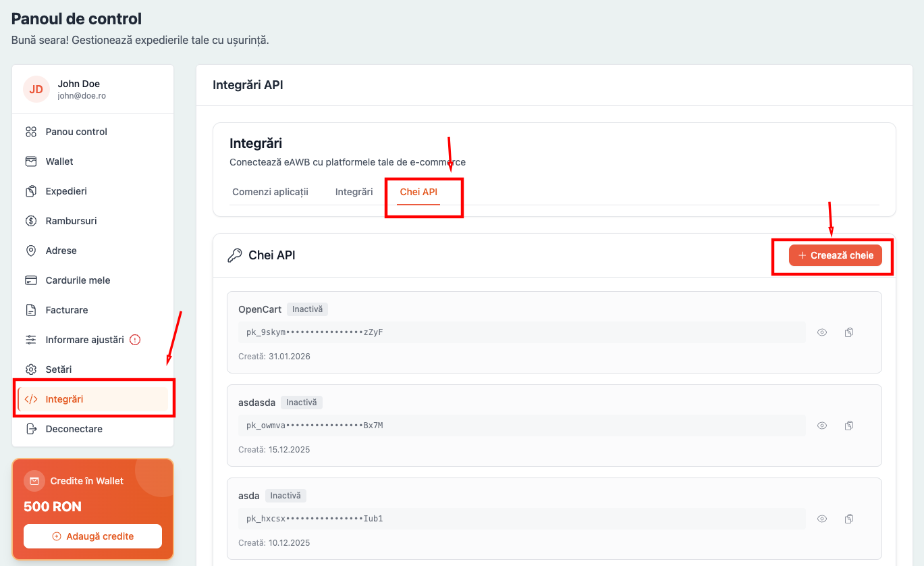The image size is (924, 566).
Task: Click the asdasda key name
Action: pyautogui.click(x=257, y=403)
